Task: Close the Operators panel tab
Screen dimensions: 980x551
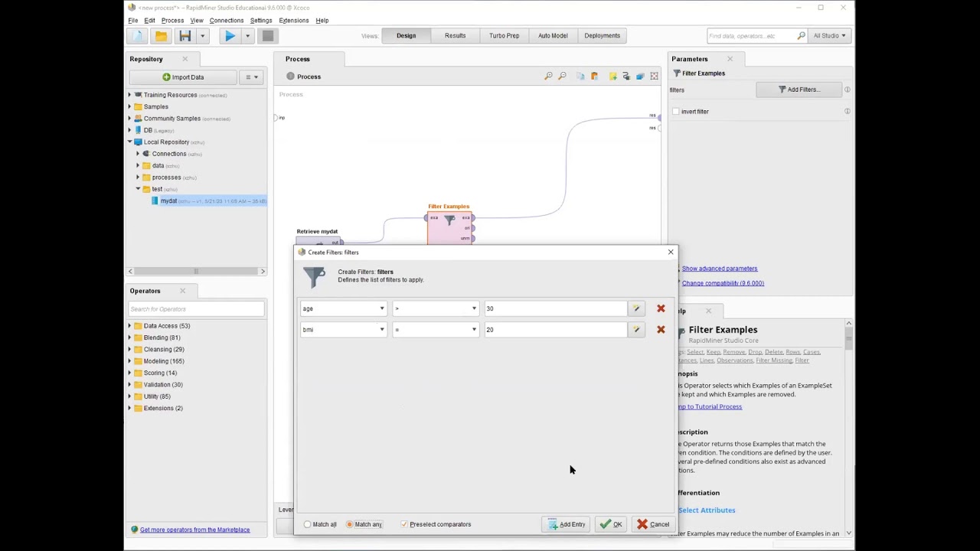Action: (182, 291)
